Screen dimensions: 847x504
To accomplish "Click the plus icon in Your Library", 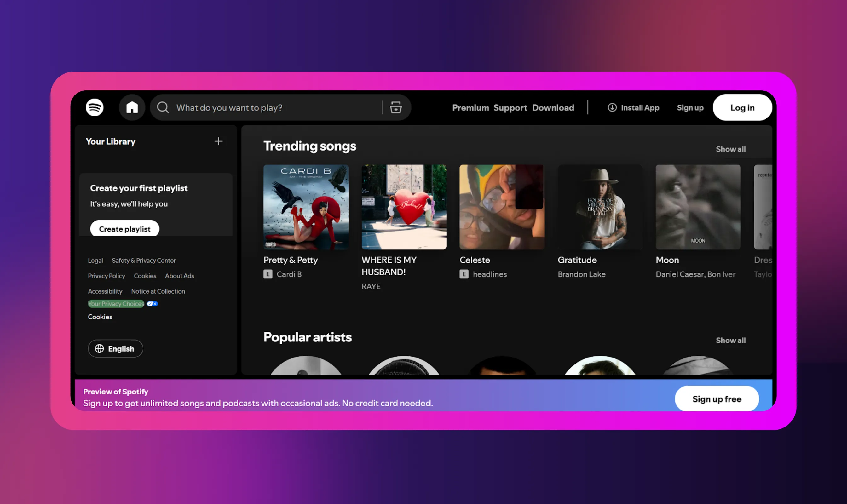I will pyautogui.click(x=218, y=141).
